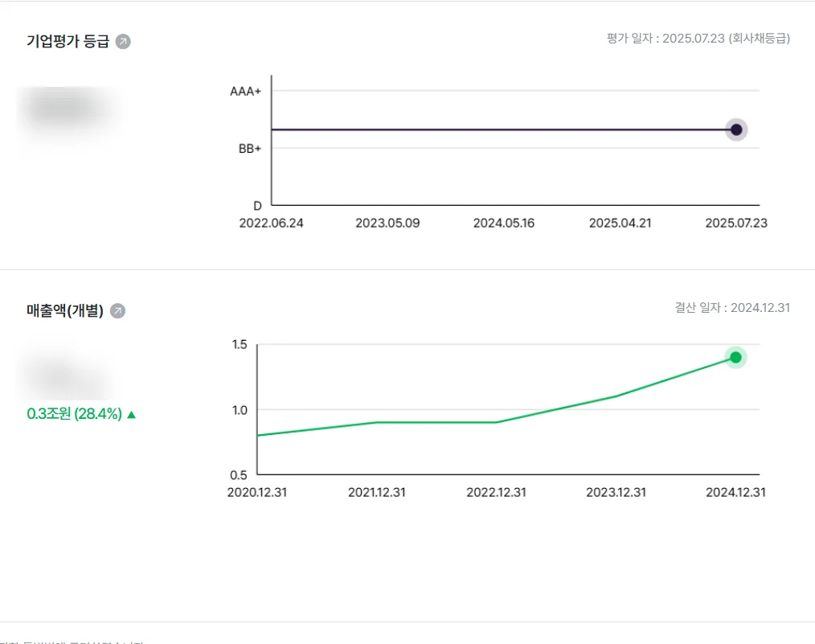Click the 결산 일자 2024.12.31 text

pos(732,307)
